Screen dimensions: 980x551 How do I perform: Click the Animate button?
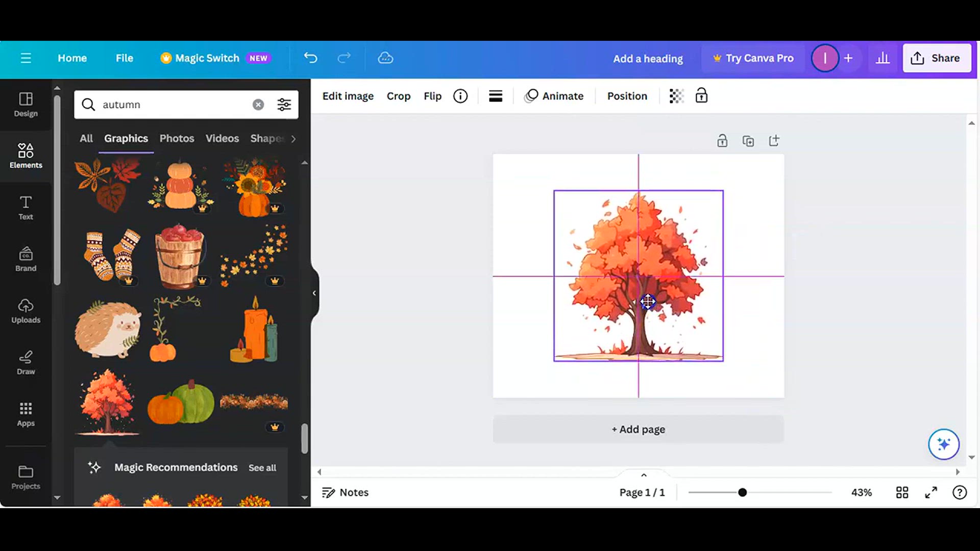pos(554,96)
